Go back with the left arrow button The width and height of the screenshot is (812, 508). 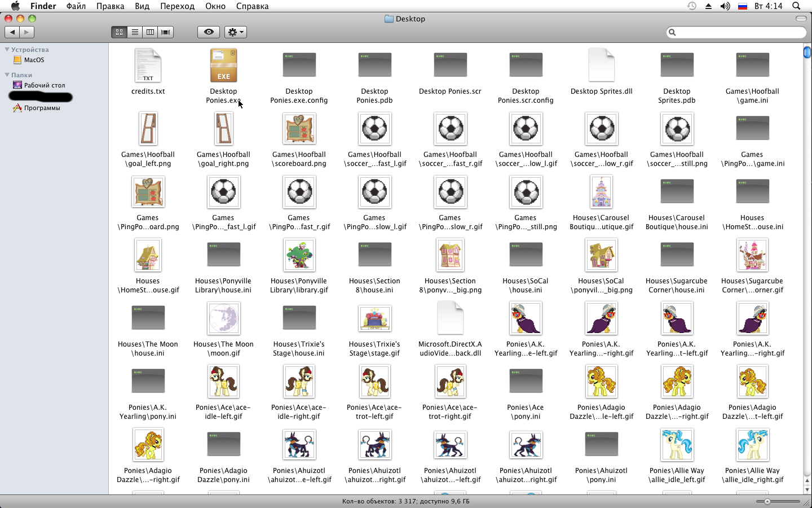[x=12, y=32]
